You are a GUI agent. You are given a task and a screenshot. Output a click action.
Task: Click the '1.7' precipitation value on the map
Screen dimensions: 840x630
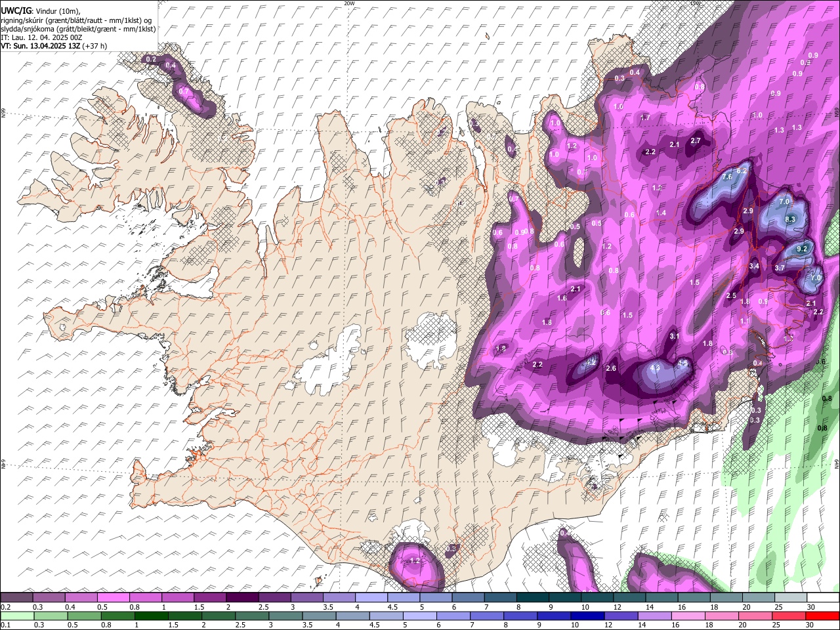click(x=645, y=117)
